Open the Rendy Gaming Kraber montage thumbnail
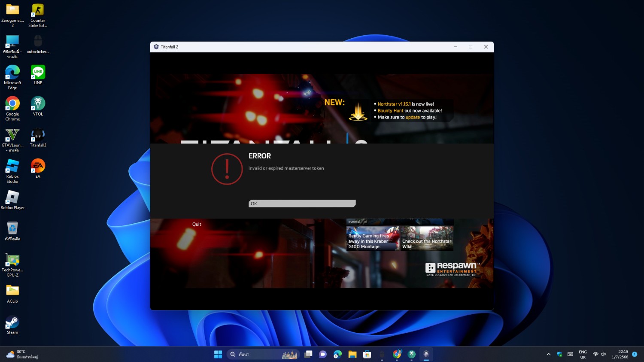Screen dimensions: 644x362 (373, 238)
